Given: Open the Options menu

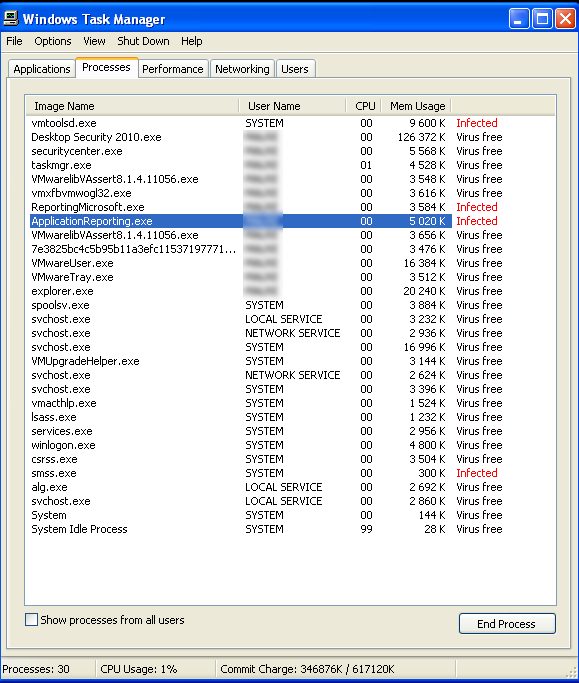Looking at the screenshot, I should (53, 41).
